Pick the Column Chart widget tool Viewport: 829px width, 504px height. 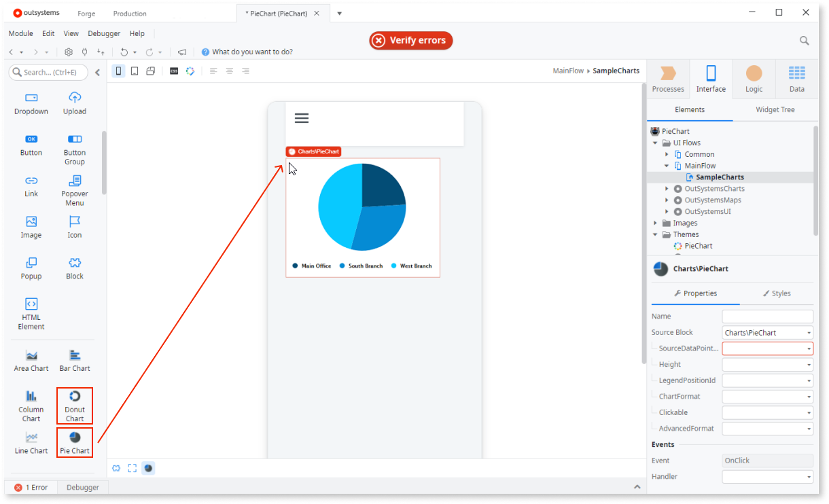(x=31, y=406)
